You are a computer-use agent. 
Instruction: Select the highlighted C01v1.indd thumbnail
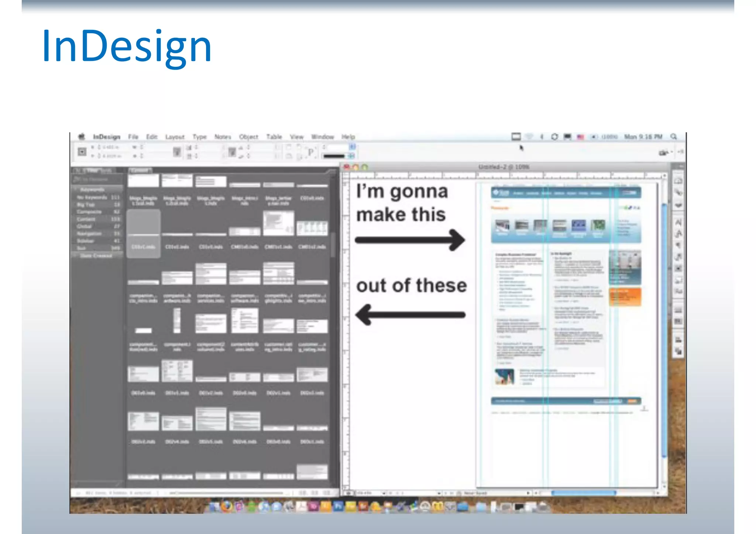(144, 234)
